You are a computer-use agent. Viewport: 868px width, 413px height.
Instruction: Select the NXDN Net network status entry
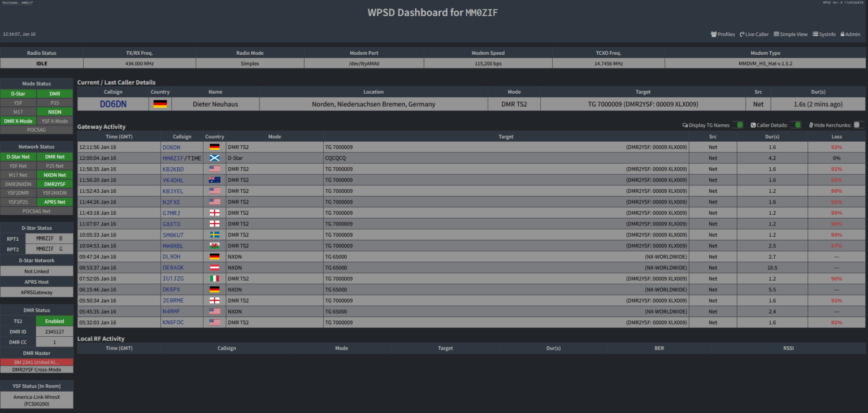coord(54,175)
